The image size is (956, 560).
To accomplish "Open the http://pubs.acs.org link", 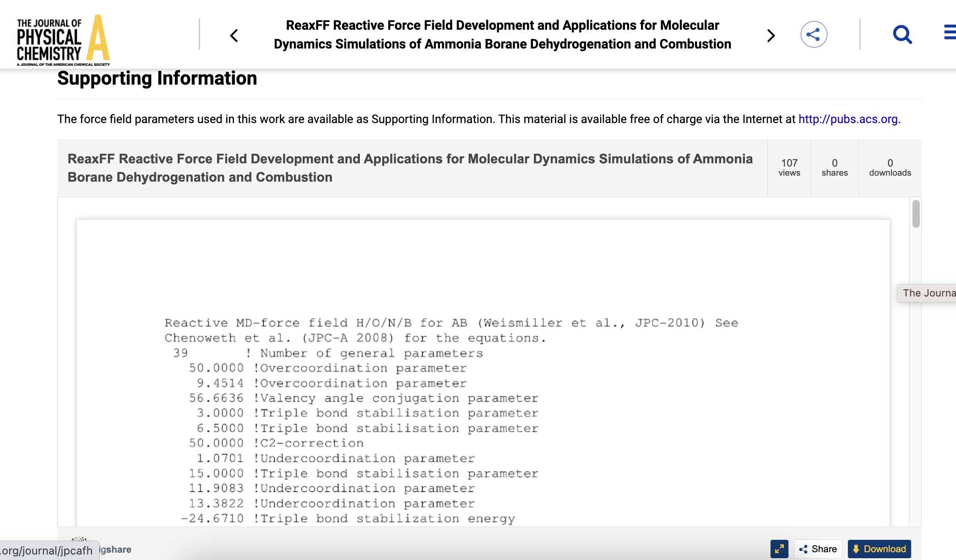I will pos(848,119).
